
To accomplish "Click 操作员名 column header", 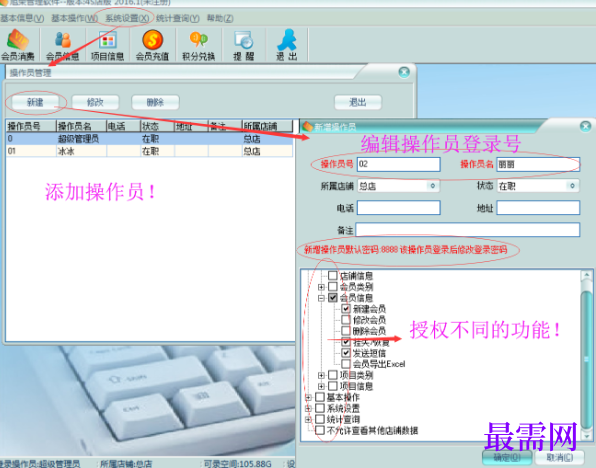I will pyautogui.click(x=81, y=126).
